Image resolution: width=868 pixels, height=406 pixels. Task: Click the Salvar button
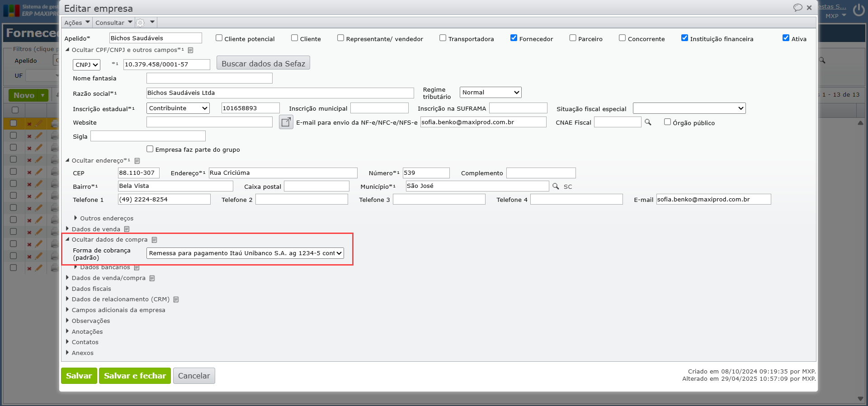pyautogui.click(x=79, y=376)
